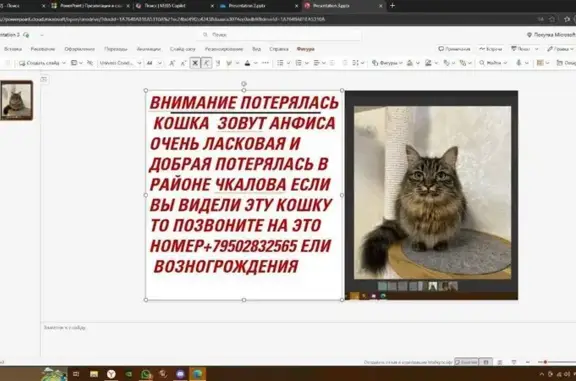Click the Comments (Примечания) button
The image size is (576, 381).
454,49
